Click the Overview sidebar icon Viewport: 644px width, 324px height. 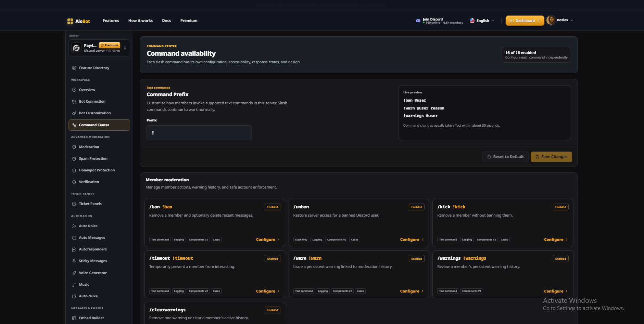tap(74, 90)
